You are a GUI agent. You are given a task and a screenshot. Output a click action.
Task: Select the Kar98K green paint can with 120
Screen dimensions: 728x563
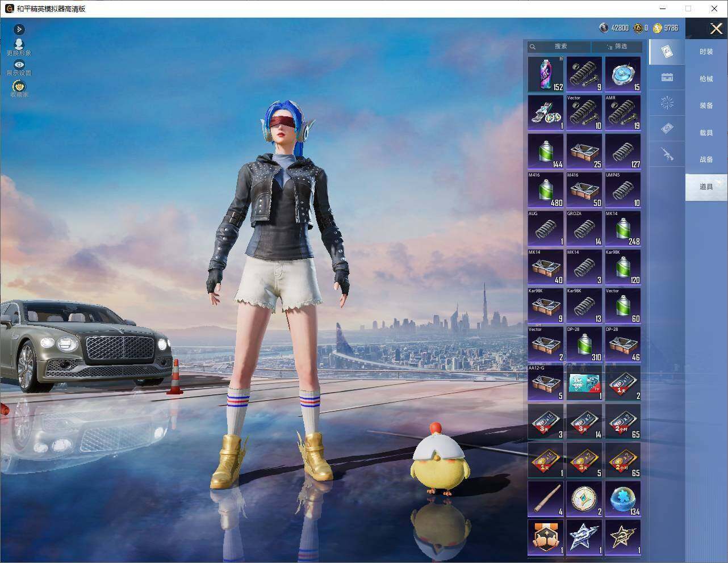[623, 267]
